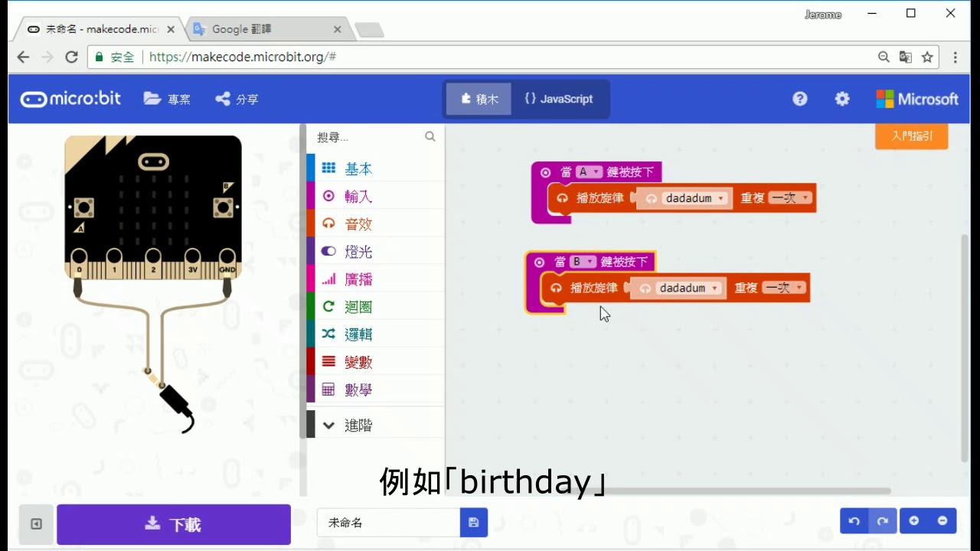Image resolution: width=980 pixels, height=551 pixels.
Task: Open 一次 repeat dropdown in block A
Action: [x=790, y=198]
